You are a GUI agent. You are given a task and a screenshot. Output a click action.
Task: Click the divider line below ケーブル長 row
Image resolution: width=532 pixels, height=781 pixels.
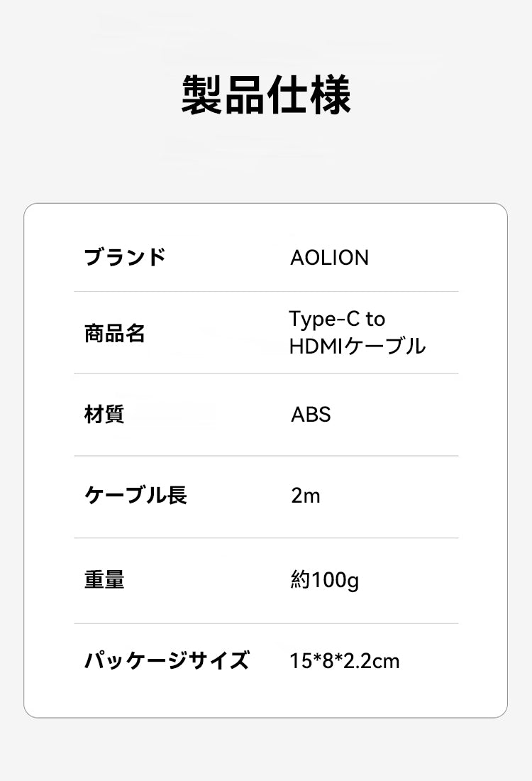pos(266,538)
